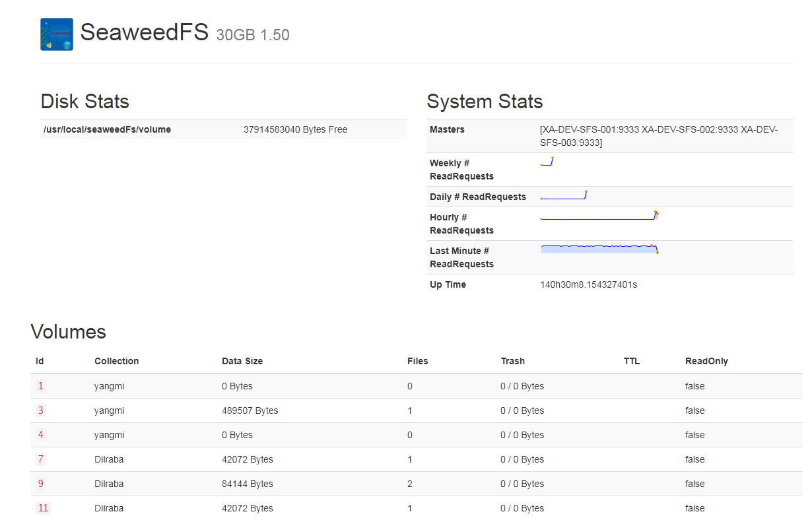The image size is (812, 518).
Task: Open volume id 4 link
Action: 41,435
